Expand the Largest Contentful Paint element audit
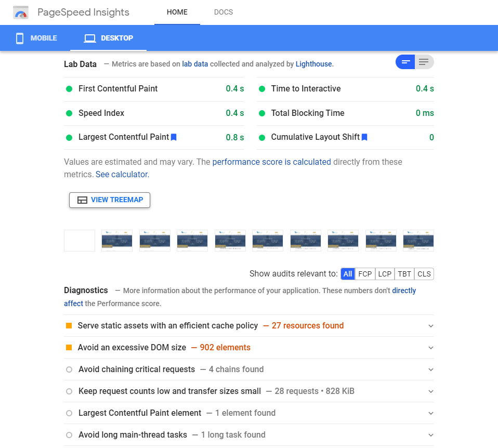 click(430, 413)
